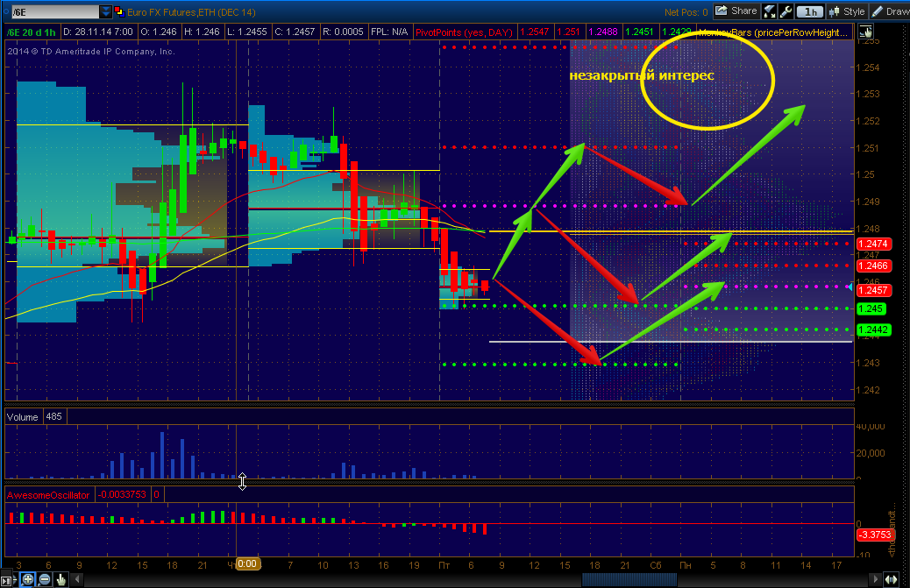Click the FPL: N/A value
Image resolution: width=910 pixels, height=588 pixels.
point(389,32)
